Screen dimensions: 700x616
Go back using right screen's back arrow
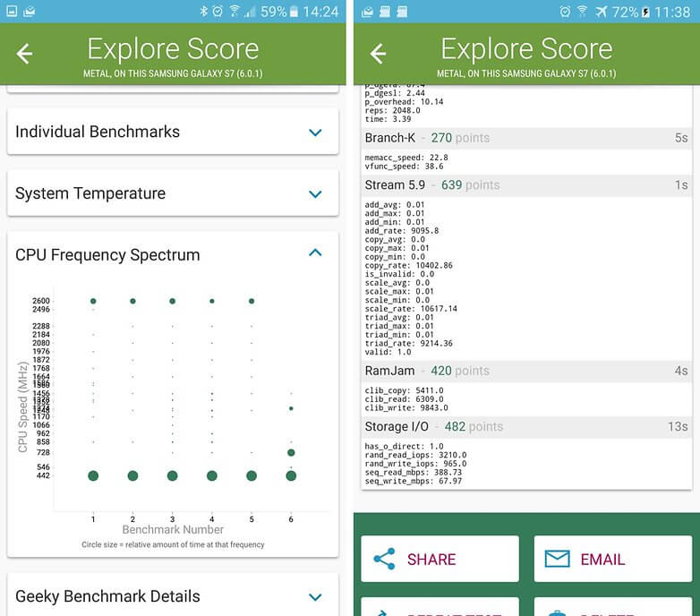coord(378,54)
